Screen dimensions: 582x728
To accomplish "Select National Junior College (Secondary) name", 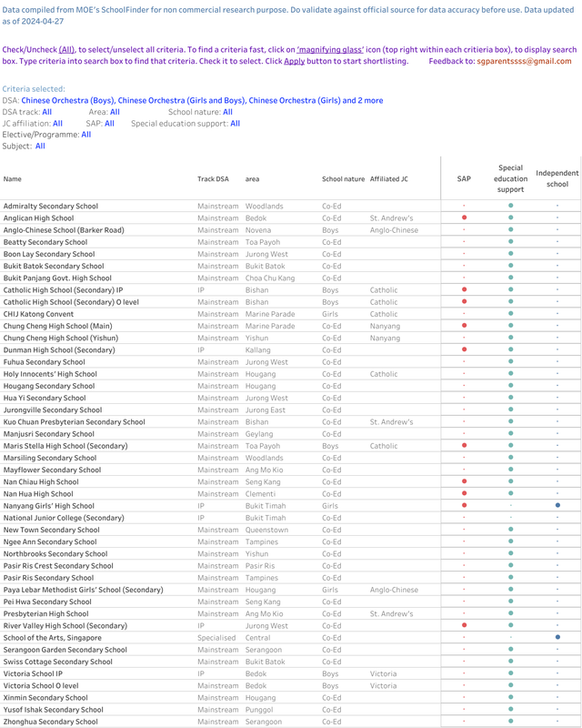I will 64,518.
